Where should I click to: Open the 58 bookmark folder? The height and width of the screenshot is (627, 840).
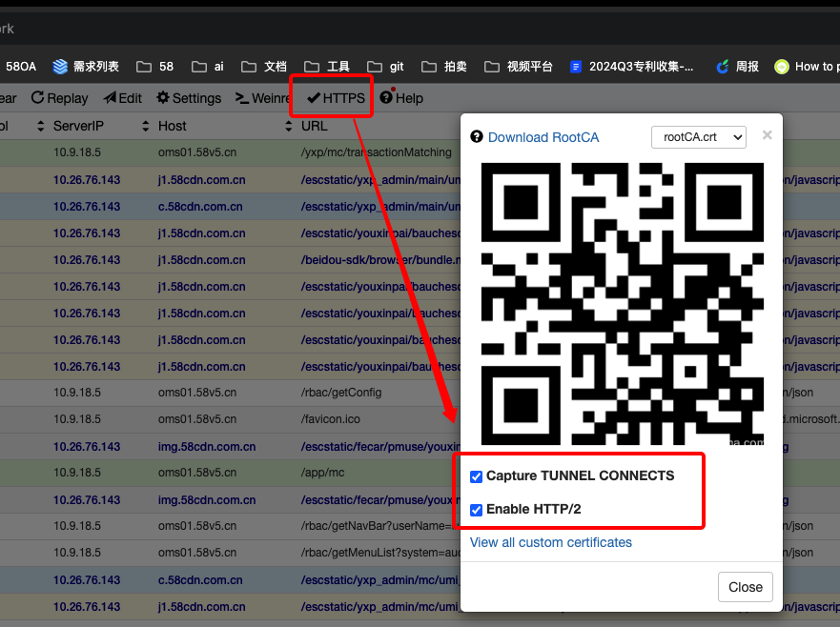point(154,67)
